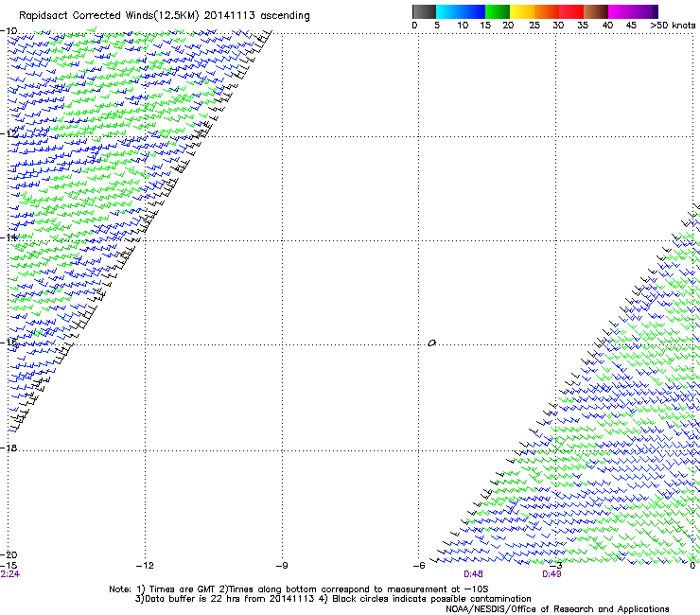
Task: Click the latitude label '-18' on left axis
Action: tap(9, 448)
